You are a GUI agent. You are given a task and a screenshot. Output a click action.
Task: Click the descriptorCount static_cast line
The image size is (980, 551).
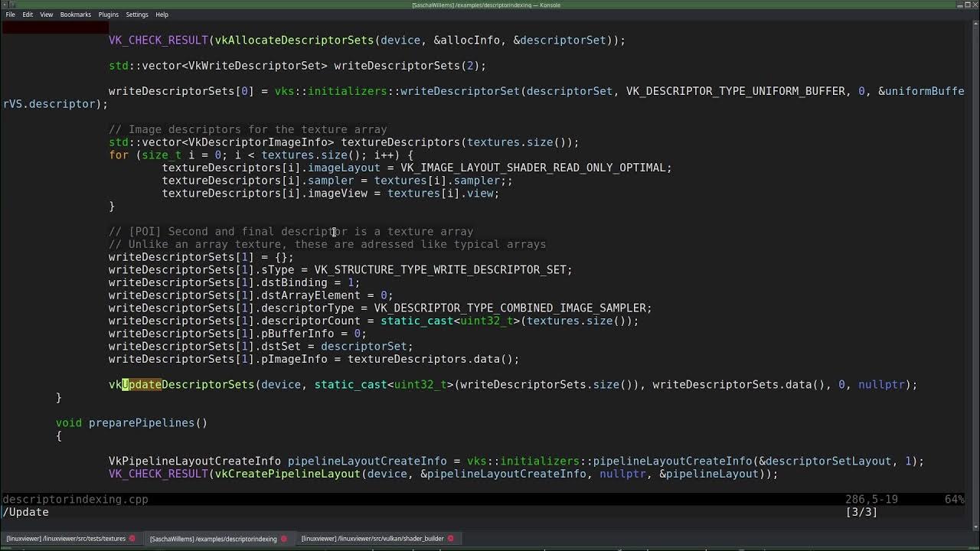[x=374, y=321]
